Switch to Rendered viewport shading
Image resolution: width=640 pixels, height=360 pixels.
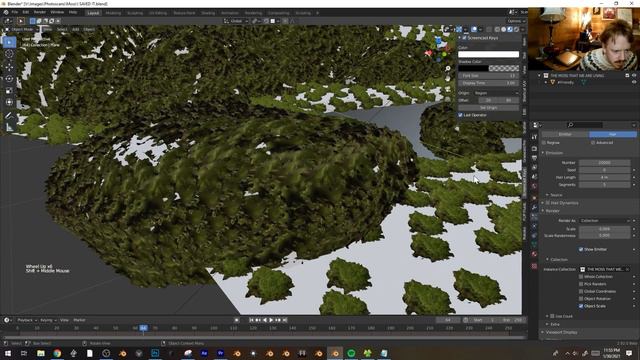[x=516, y=29]
